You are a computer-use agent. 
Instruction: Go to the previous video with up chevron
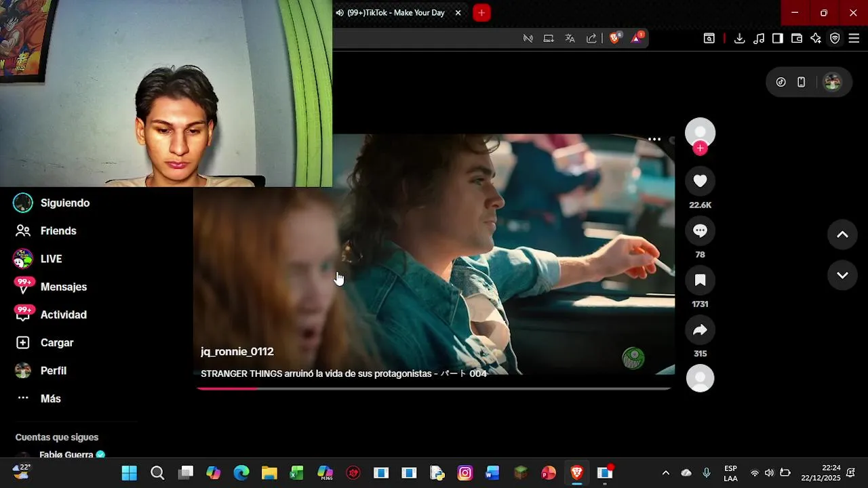pos(842,235)
